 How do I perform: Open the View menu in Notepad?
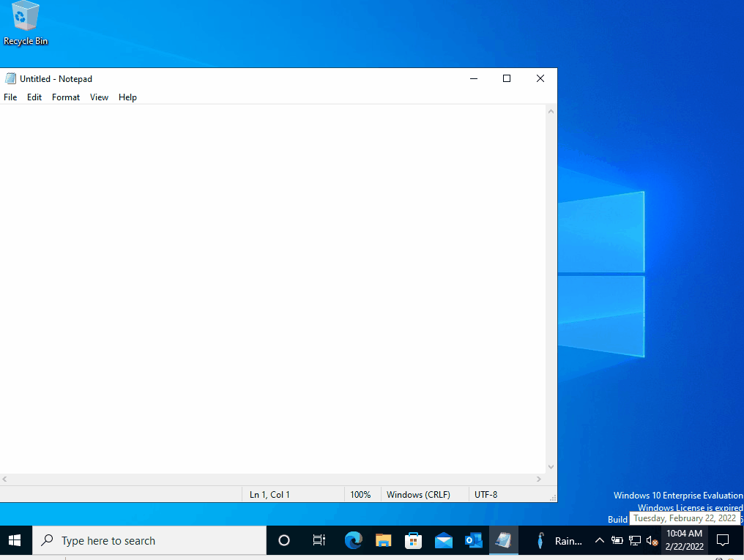click(x=99, y=97)
